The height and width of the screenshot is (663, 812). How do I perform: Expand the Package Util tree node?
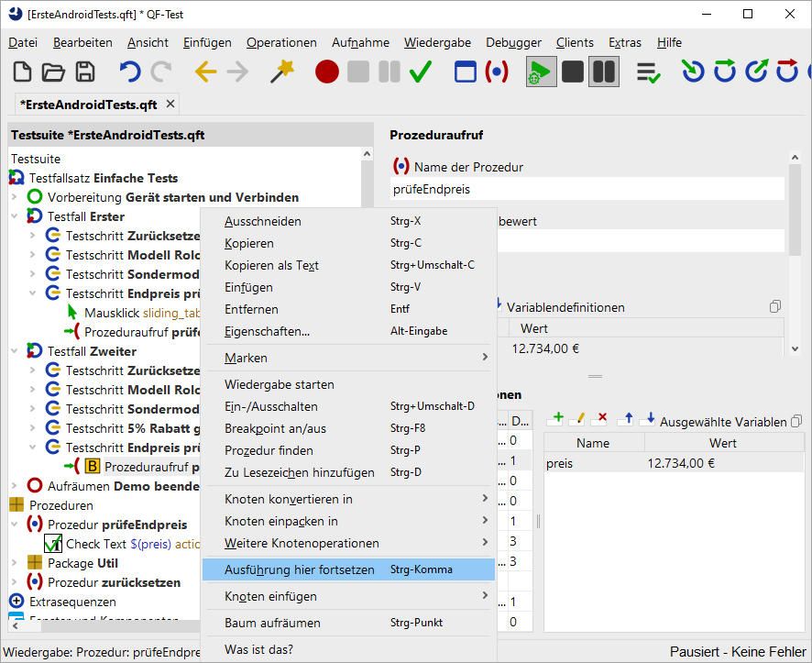(x=15, y=563)
